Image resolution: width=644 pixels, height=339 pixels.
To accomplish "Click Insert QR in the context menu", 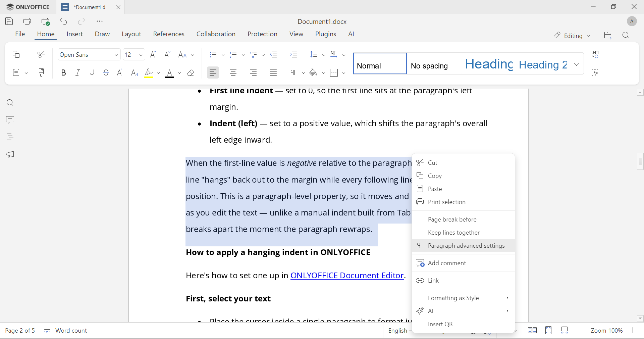I will click(463, 324).
